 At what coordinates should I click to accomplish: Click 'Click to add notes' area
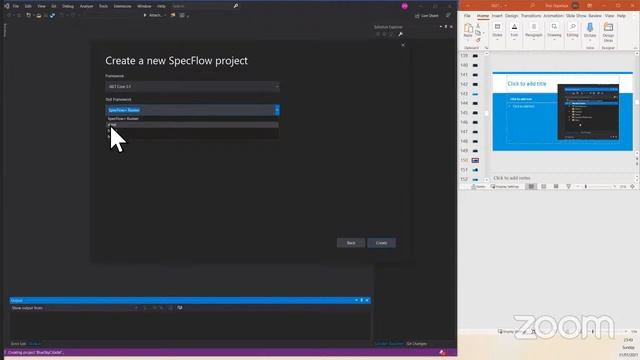click(x=512, y=178)
